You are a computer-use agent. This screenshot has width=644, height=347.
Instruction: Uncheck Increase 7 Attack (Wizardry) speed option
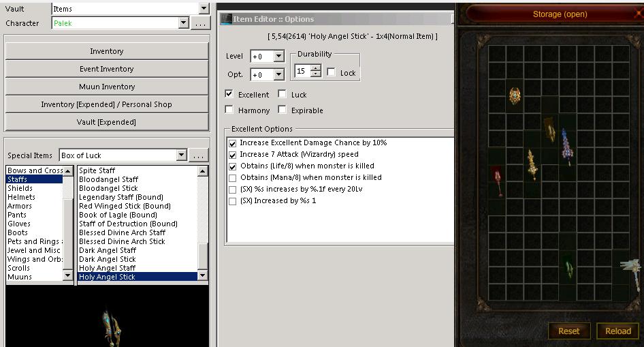[x=232, y=155]
